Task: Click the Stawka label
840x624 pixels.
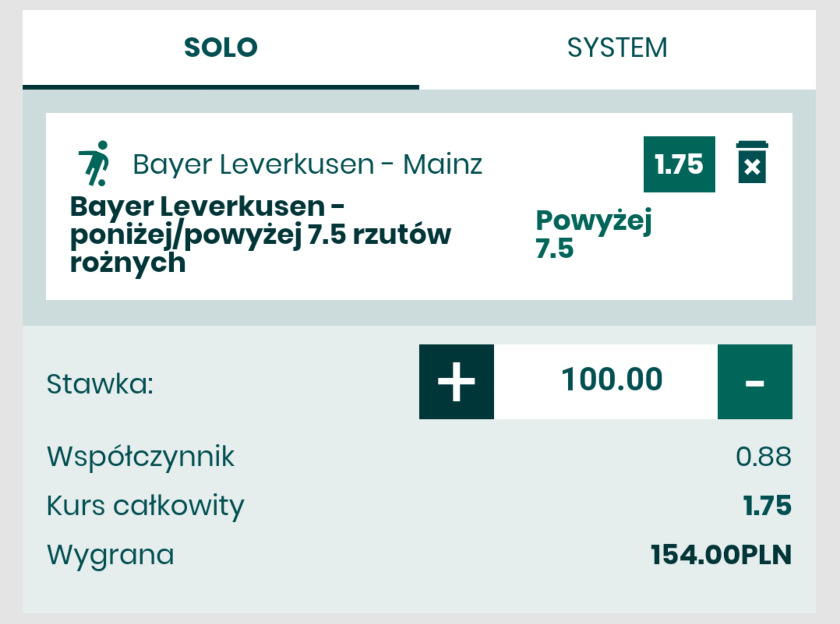Action: click(100, 384)
